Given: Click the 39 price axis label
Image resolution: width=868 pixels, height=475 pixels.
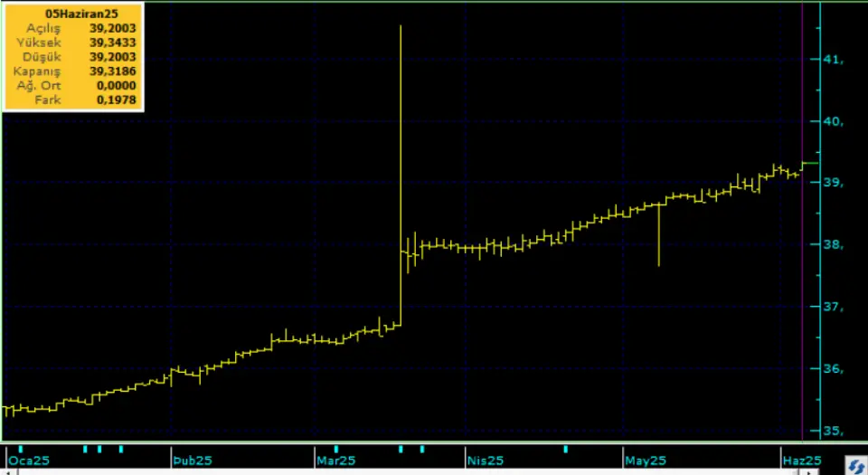Looking at the screenshot, I should [833, 183].
